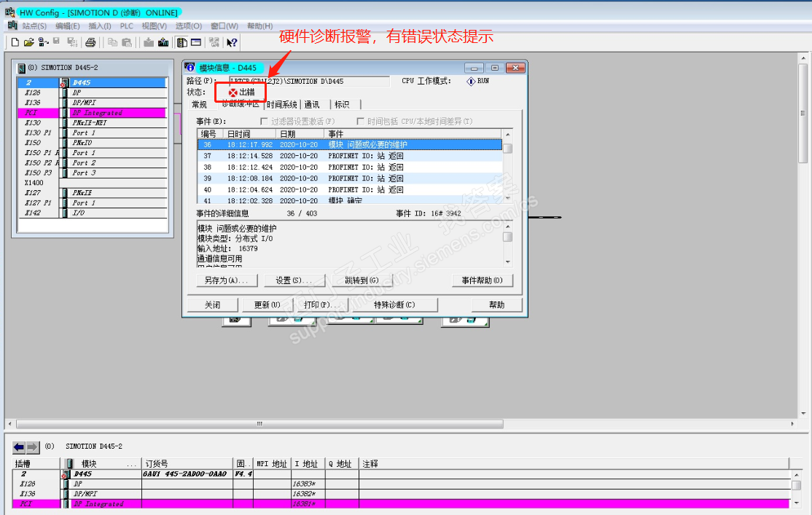Click the context help arrow icon
This screenshot has width=812, height=515.
[x=232, y=42]
